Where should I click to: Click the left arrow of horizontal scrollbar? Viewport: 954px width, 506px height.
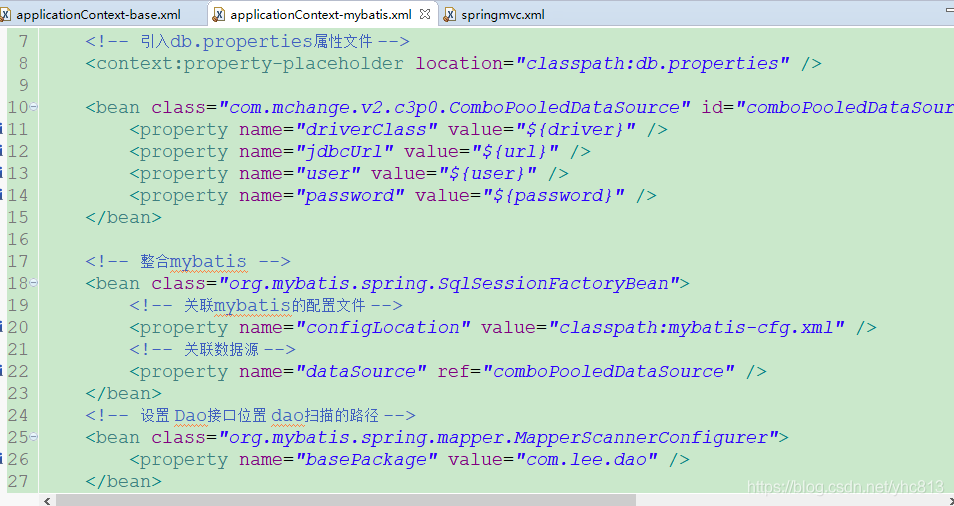click(47, 499)
